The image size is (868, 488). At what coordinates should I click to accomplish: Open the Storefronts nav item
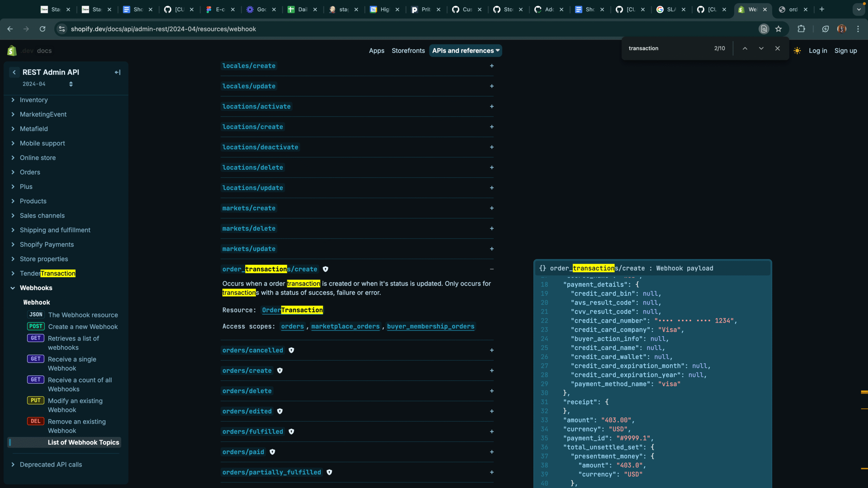[408, 51]
